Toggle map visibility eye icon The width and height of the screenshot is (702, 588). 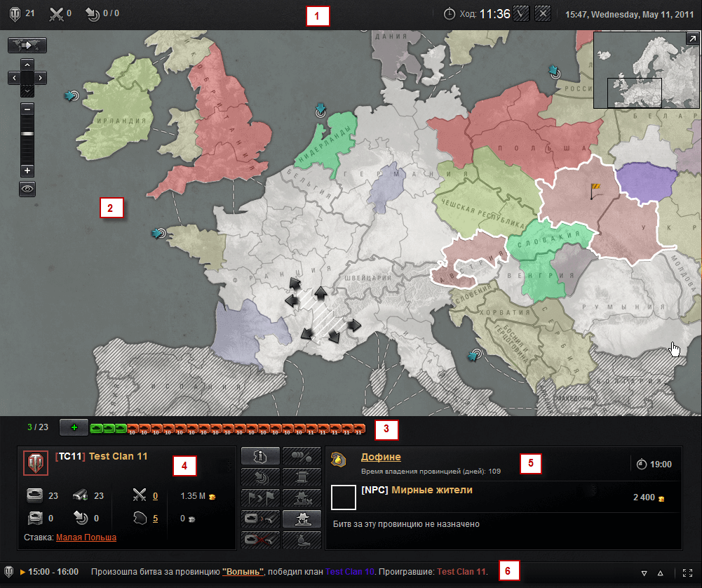pyautogui.click(x=27, y=189)
